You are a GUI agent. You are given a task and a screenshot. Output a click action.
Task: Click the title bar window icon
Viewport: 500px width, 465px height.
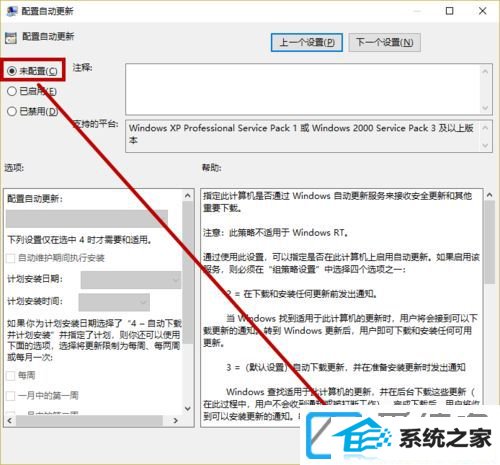pos(12,11)
